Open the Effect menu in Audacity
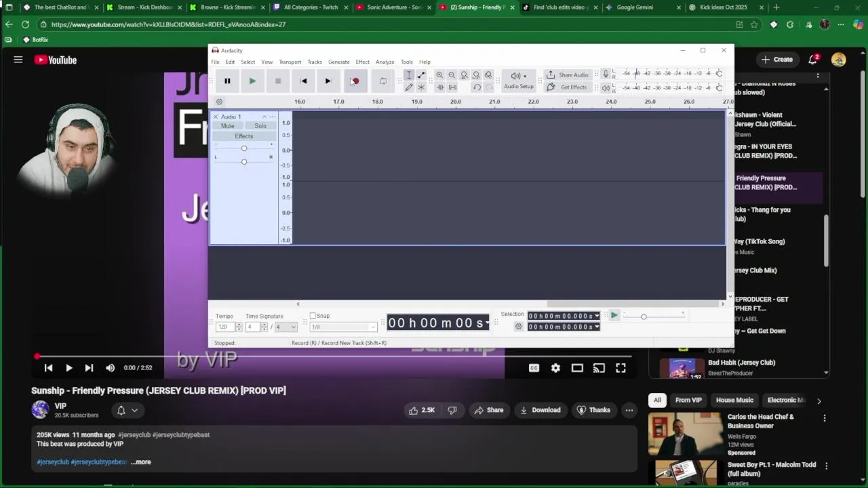 click(x=363, y=62)
